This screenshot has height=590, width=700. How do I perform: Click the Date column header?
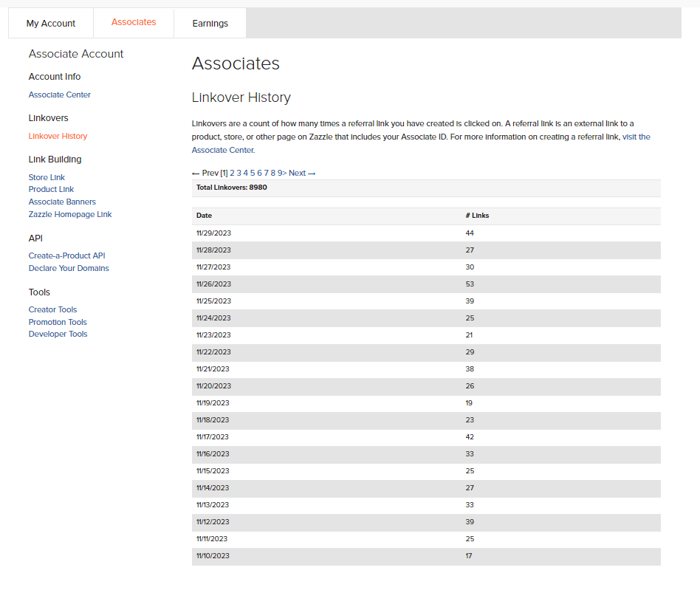[204, 216]
